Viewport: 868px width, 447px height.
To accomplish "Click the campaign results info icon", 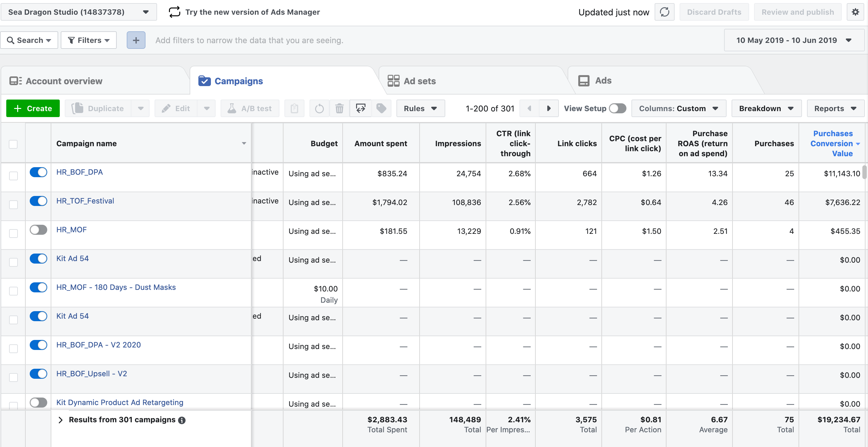I will click(181, 420).
